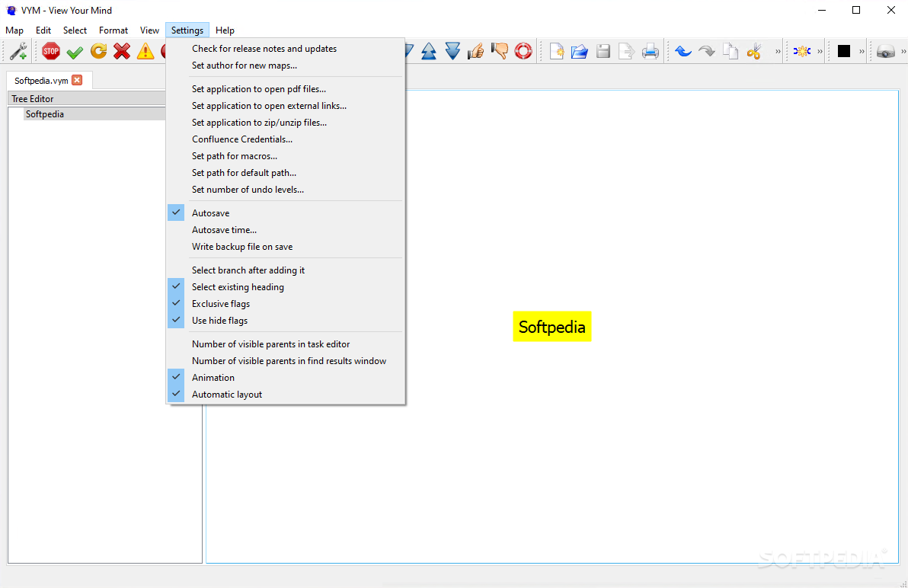Toggle Exclusive flags setting

(x=286, y=304)
